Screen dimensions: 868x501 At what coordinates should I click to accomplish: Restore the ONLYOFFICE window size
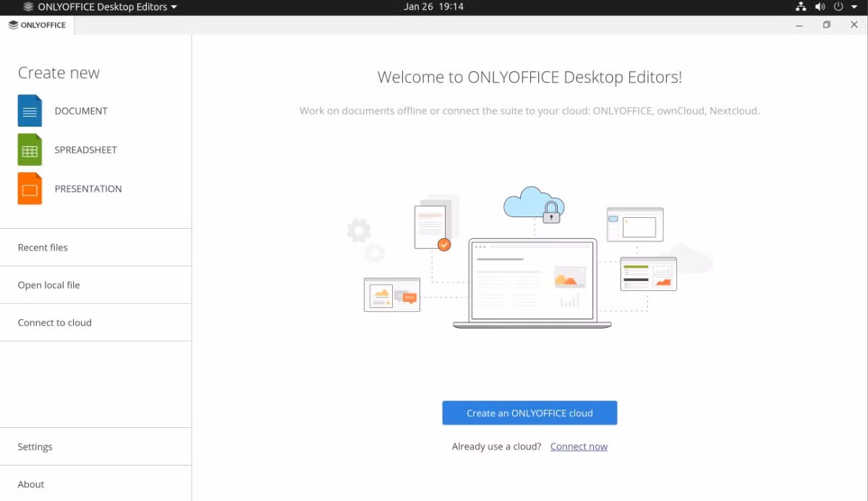pyautogui.click(x=827, y=25)
